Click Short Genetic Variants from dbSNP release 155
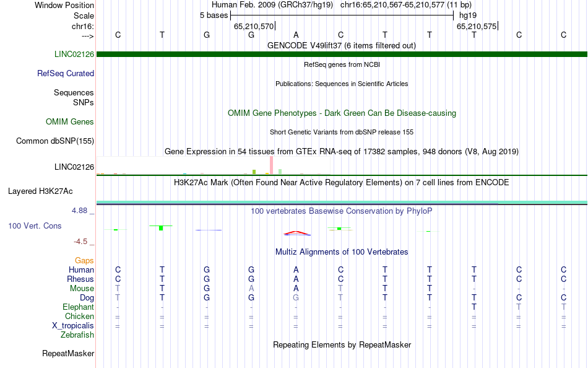This screenshot has width=588, height=368. [342, 132]
